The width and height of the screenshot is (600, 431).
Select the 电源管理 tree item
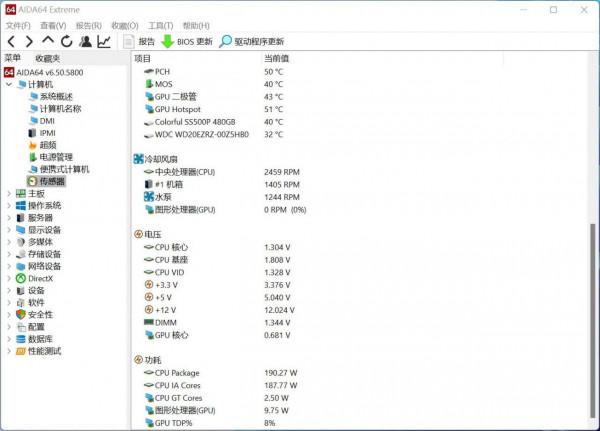(51, 157)
